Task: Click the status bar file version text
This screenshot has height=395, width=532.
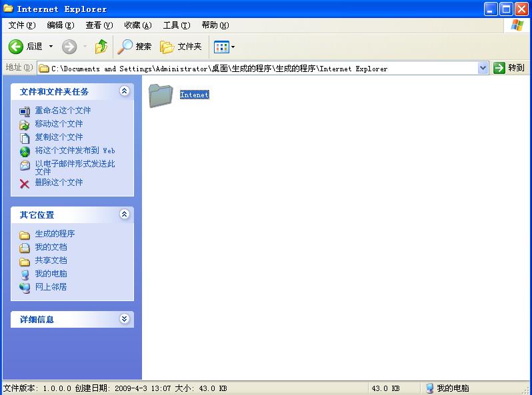Action: [x=37, y=388]
